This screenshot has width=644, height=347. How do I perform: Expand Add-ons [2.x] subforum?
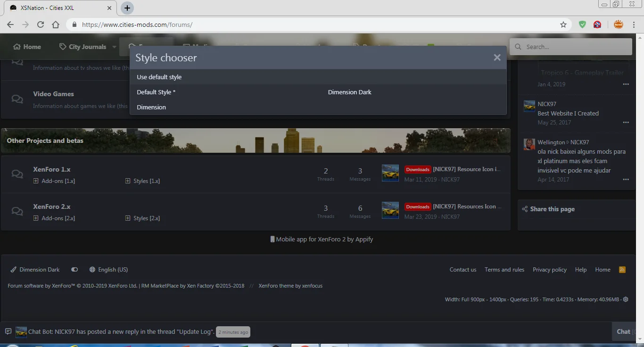(54, 218)
